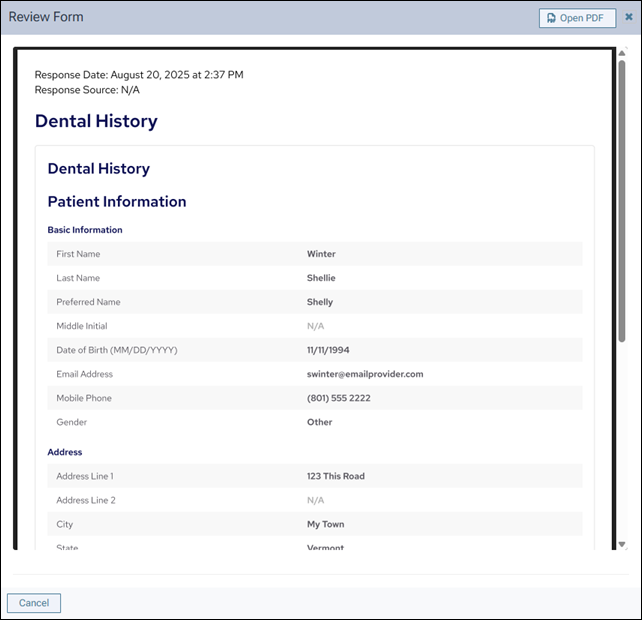
Task: Click the vertical scrollbar thumb
Action: coord(622,201)
